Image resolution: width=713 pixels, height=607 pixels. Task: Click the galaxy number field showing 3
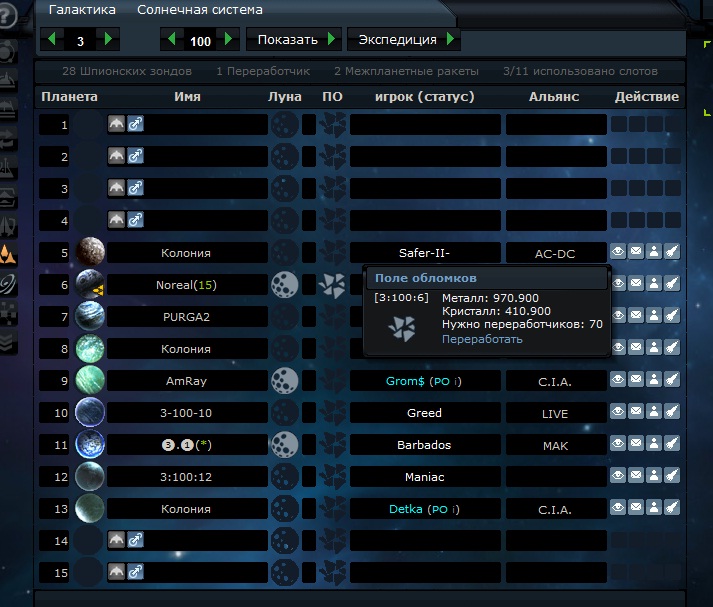[80, 41]
